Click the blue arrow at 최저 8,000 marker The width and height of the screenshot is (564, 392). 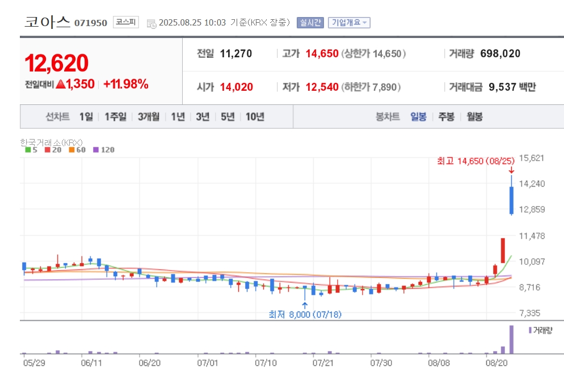tap(305, 306)
